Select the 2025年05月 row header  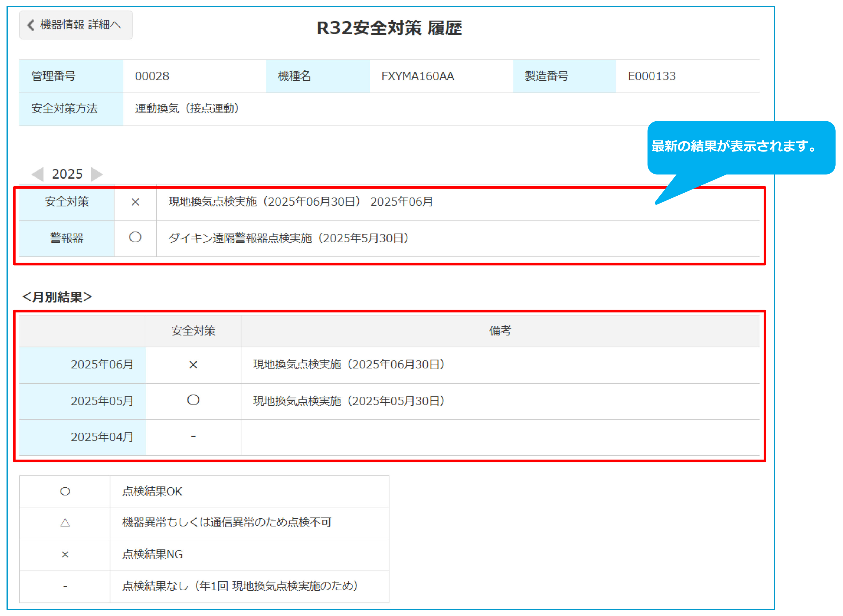click(102, 401)
